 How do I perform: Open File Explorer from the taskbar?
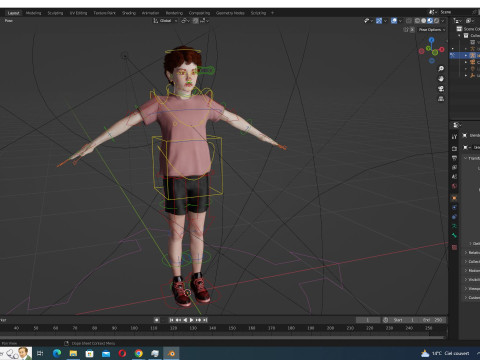pos(73,353)
